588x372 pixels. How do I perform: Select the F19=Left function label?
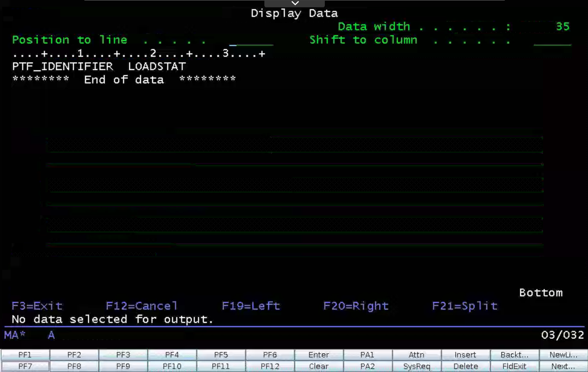pos(251,306)
